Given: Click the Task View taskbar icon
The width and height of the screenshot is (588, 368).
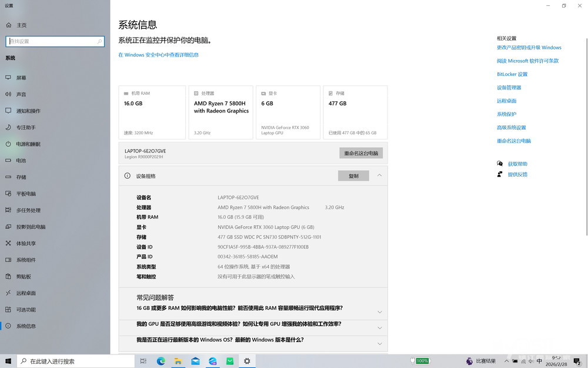Looking at the screenshot, I should pos(143,361).
